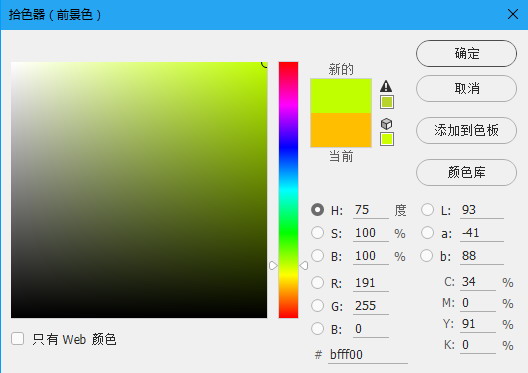Click the S field showing 100

pyautogui.click(x=371, y=233)
